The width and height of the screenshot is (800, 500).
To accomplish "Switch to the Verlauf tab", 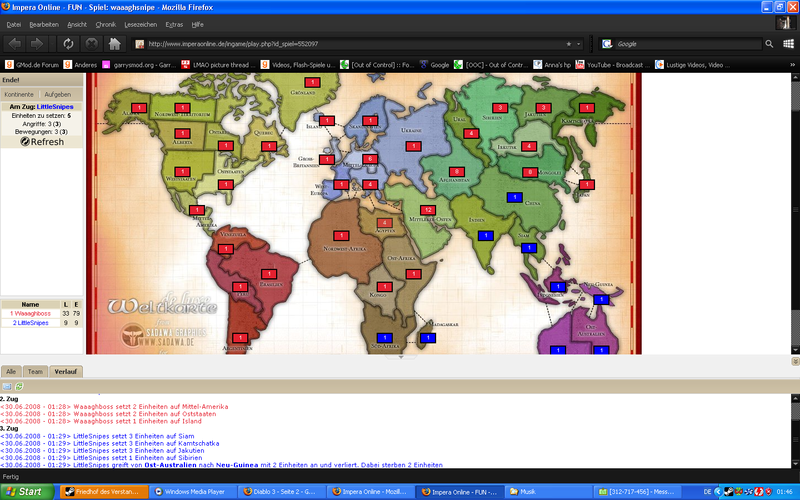I will pos(66,371).
